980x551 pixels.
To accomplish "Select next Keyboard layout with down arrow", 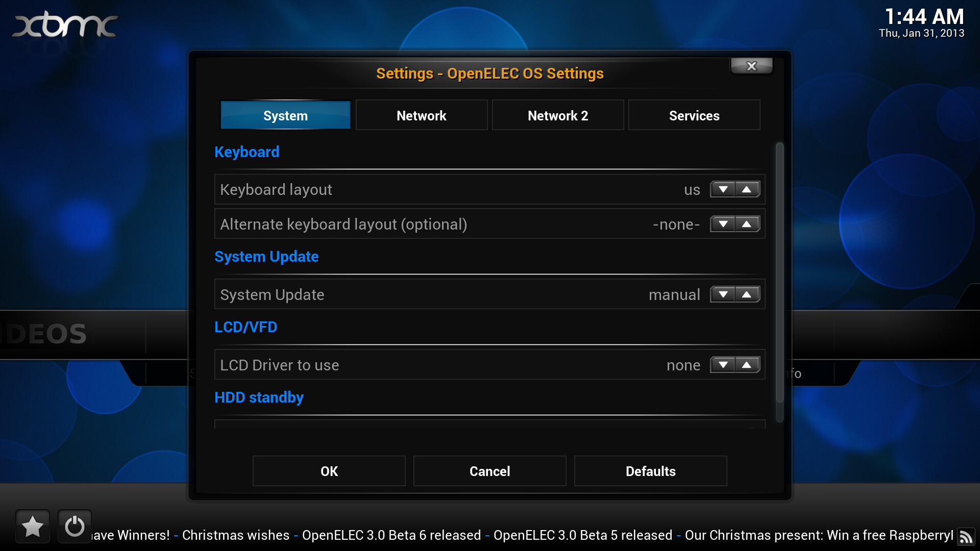I will [x=723, y=189].
